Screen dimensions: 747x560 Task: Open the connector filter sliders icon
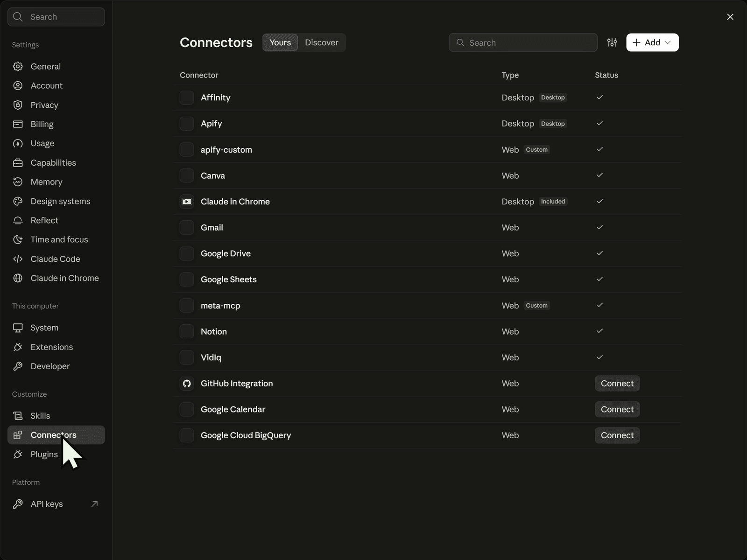612,42
